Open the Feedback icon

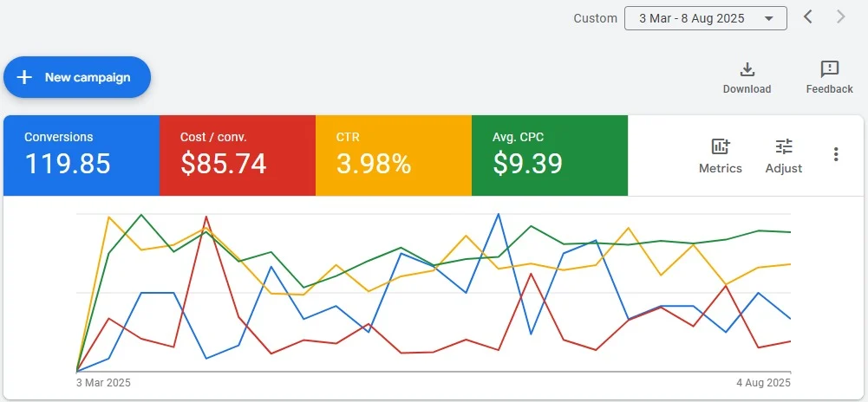[x=829, y=70]
